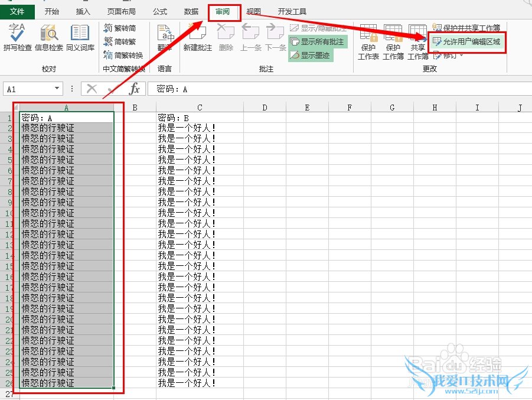Select column F header

point(350,108)
